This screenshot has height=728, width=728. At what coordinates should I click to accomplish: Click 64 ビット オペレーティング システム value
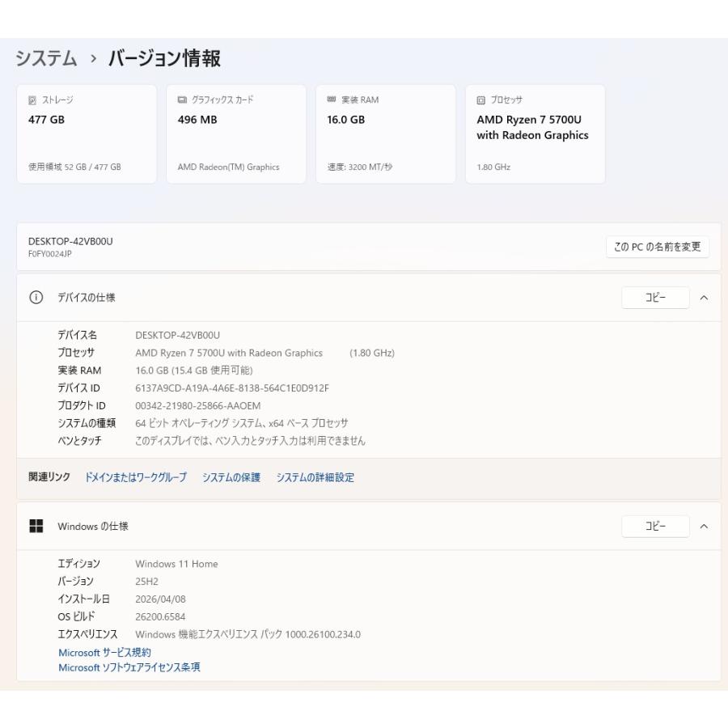pos(241,423)
